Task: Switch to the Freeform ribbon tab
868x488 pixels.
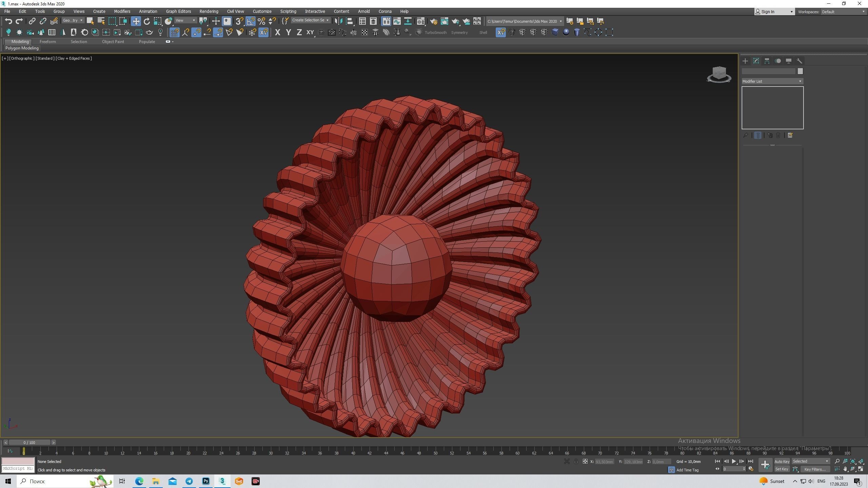Action: pos(47,42)
